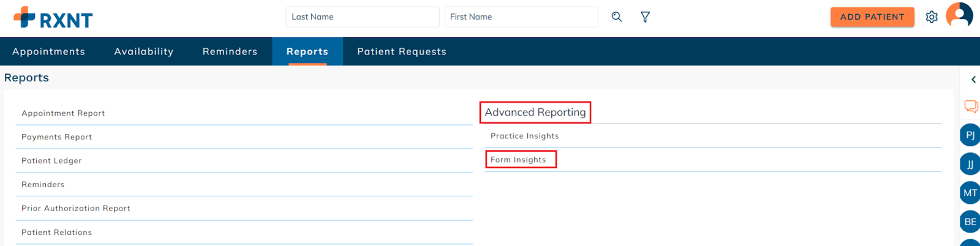Open the user profile avatar
Screen dimensions: 980x246
959,15
